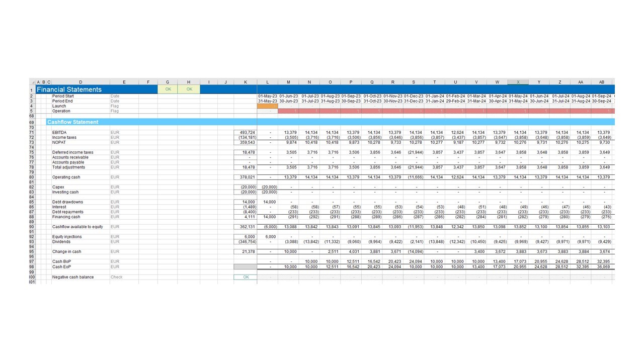Click the OK check cell in column G
Screen dimensions: 644x362
coord(168,89)
